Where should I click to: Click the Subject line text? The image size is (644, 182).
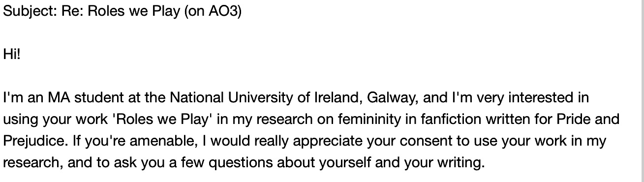(123, 11)
